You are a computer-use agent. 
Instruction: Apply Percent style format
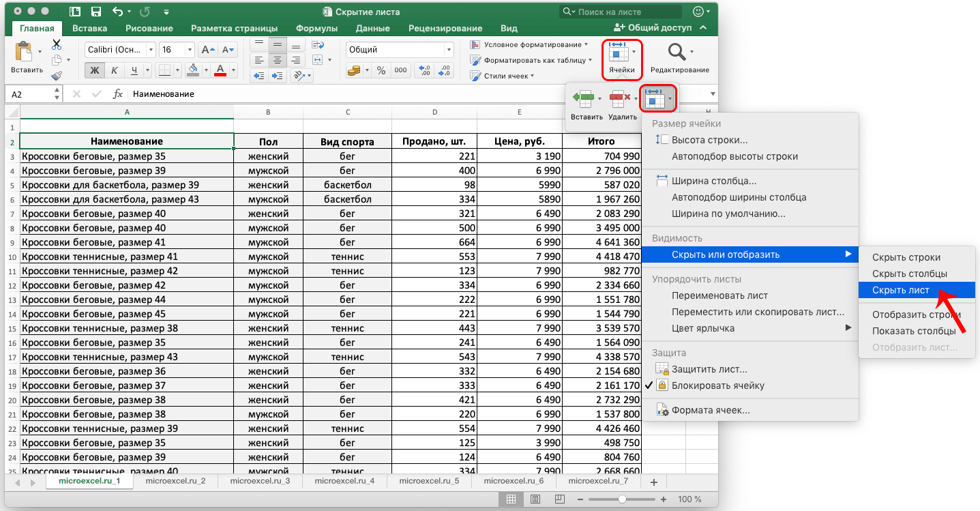381,70
